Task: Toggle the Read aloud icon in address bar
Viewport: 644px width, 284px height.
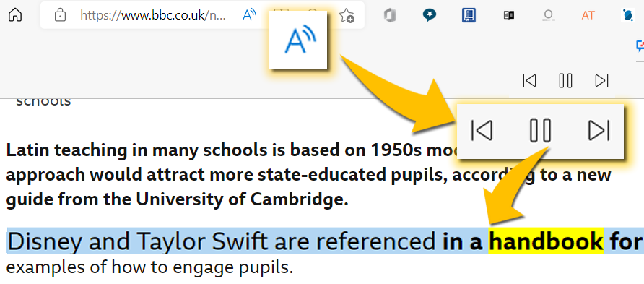Action: 249,15
